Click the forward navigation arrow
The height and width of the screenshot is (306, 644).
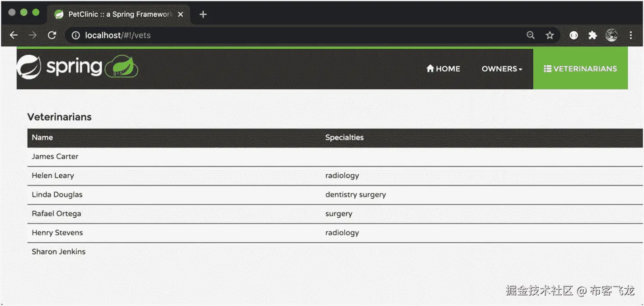pos(33,35)
